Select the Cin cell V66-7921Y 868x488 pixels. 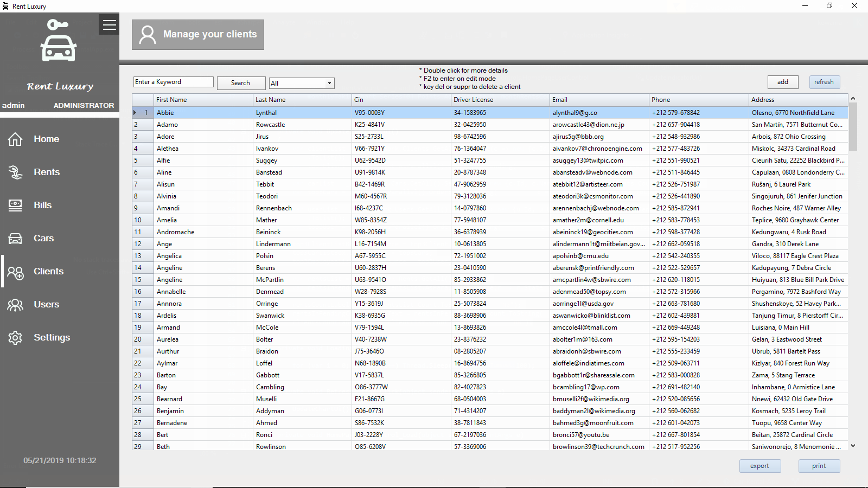pyautogui.click(x=401, y=149)
